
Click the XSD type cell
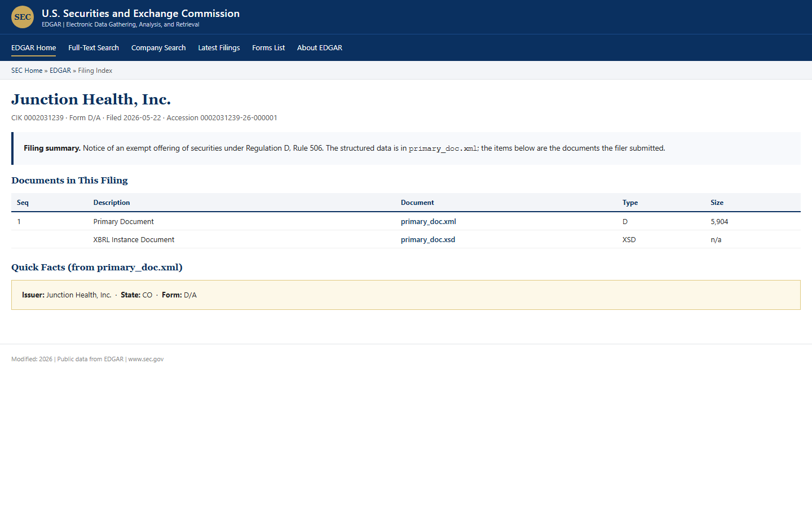coord(629,240)
